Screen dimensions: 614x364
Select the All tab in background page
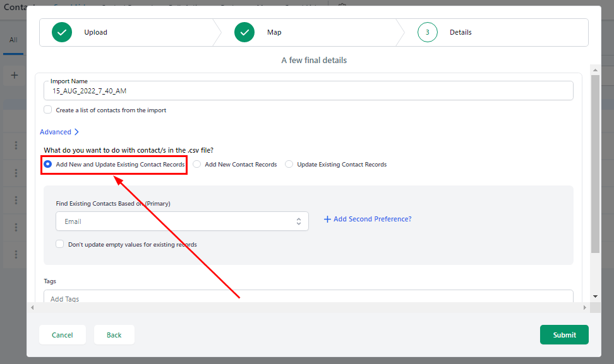[13, 40]
